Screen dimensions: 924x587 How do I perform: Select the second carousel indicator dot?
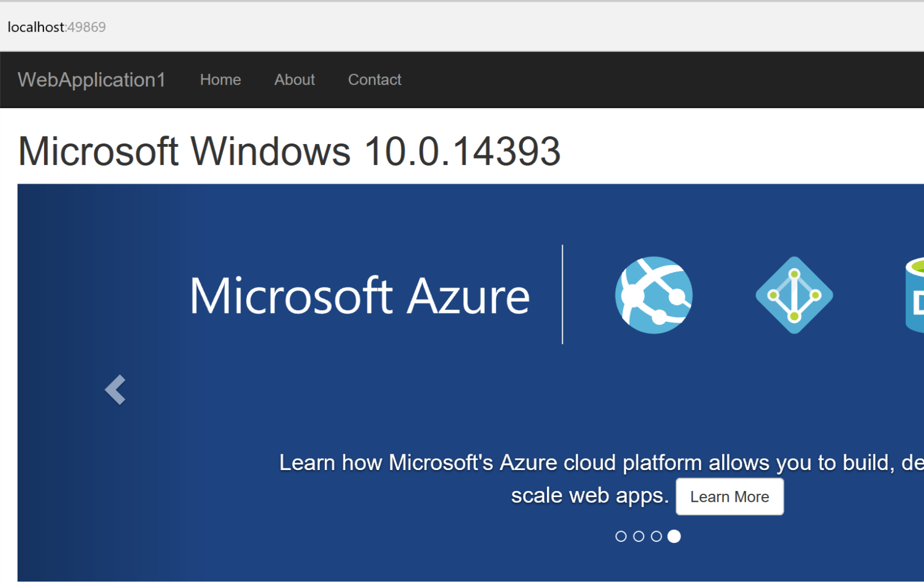639,536
